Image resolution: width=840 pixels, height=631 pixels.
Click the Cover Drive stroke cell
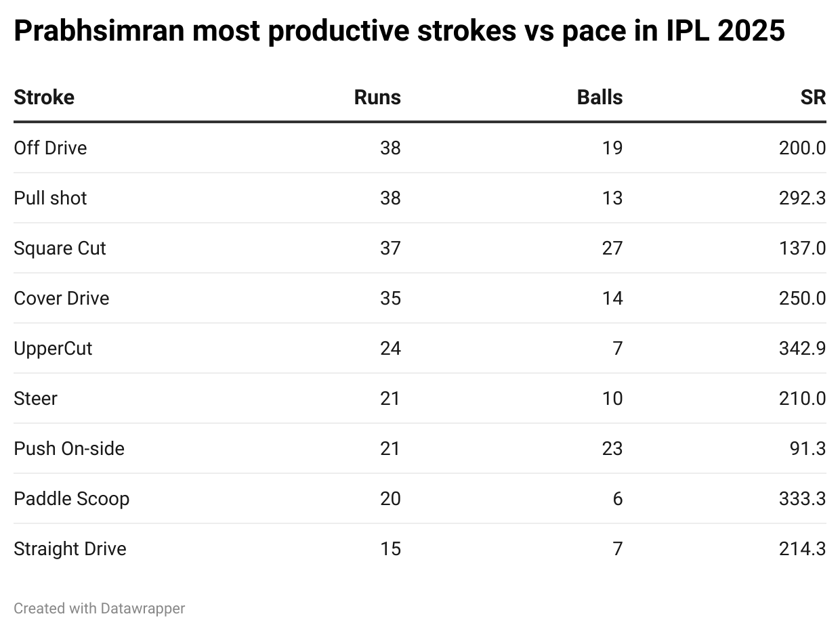[62, 298]
